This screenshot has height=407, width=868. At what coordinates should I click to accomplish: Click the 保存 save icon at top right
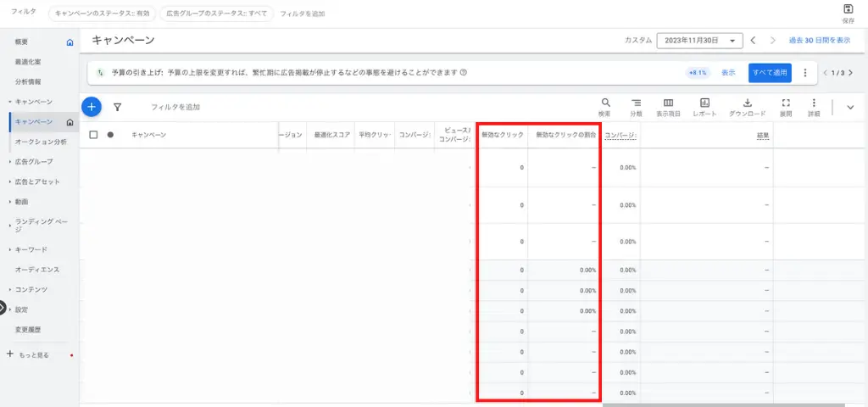click(x=848, y=9)
